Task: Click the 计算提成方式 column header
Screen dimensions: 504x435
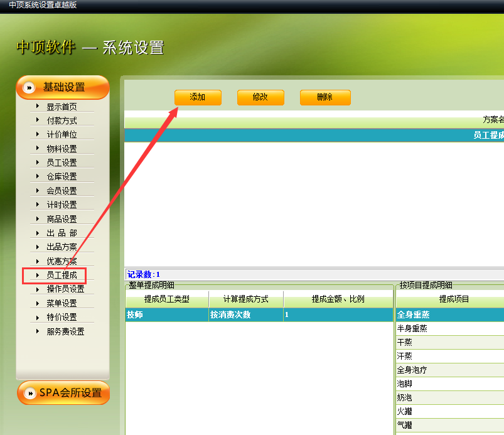Action: coord(246,299)
